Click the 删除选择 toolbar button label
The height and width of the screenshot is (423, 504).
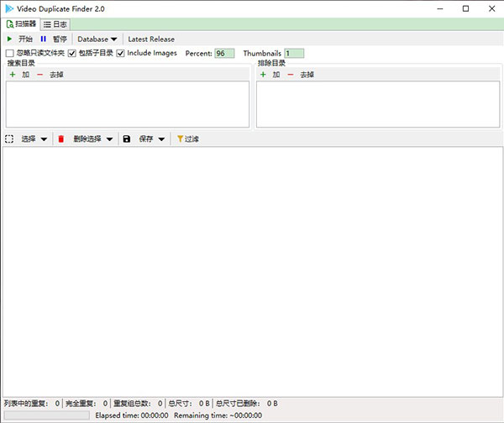pos(87,138)
